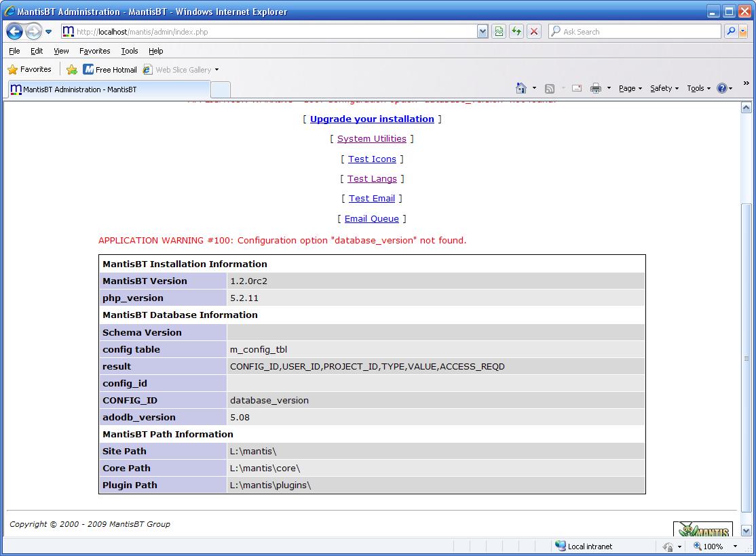Click the Read Mail icon
756x556 pixels.
pos(577,88)
